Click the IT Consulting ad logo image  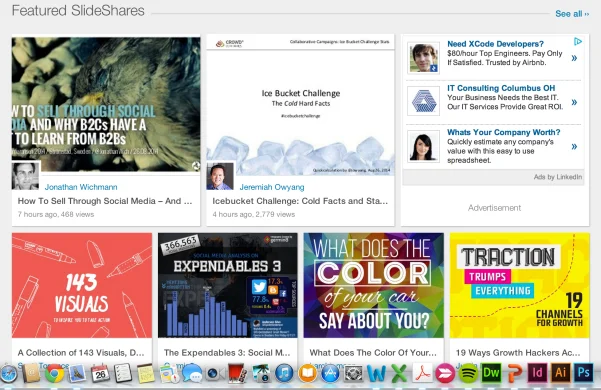(423, 101)
